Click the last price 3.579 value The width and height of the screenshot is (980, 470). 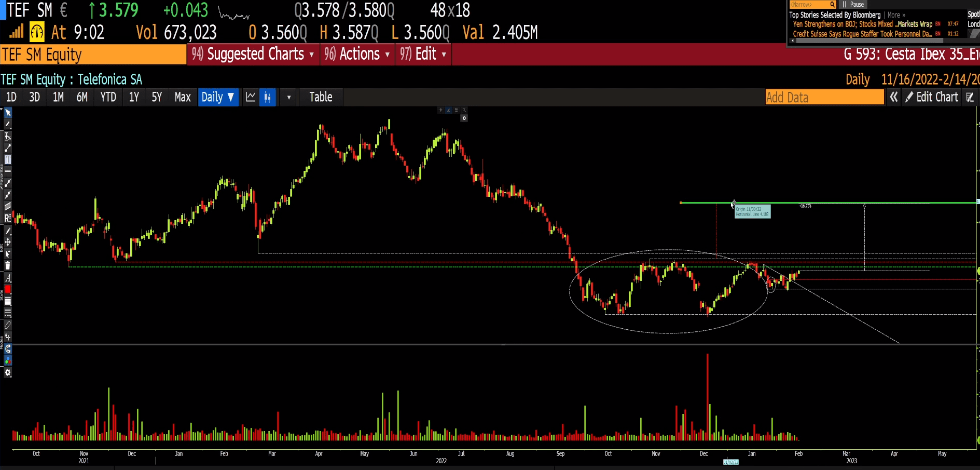coord(119,10)
